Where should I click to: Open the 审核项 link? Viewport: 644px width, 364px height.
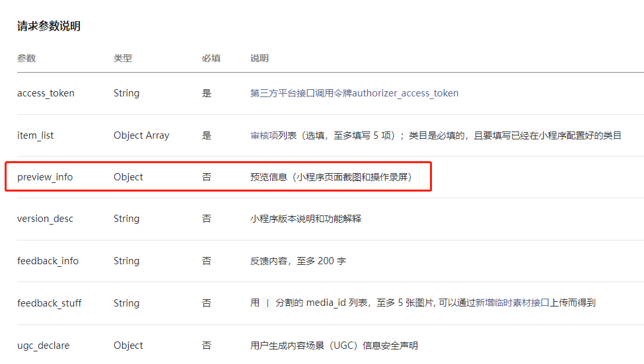[264, 135]
